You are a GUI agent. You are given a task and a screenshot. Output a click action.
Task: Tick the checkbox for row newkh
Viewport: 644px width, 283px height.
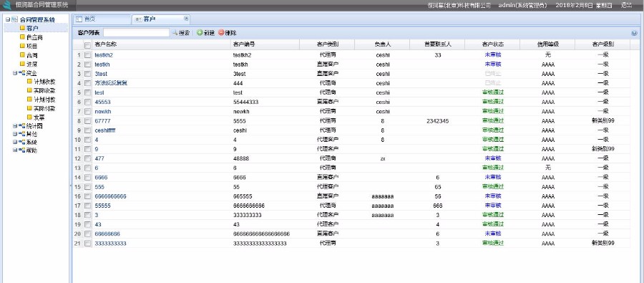pos(87,112)
